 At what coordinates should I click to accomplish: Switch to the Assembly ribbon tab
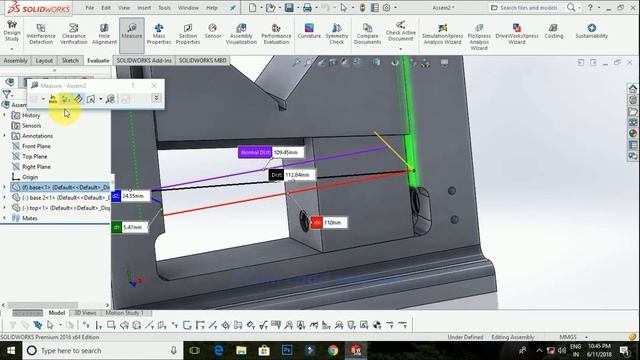[x=16, y=60]
